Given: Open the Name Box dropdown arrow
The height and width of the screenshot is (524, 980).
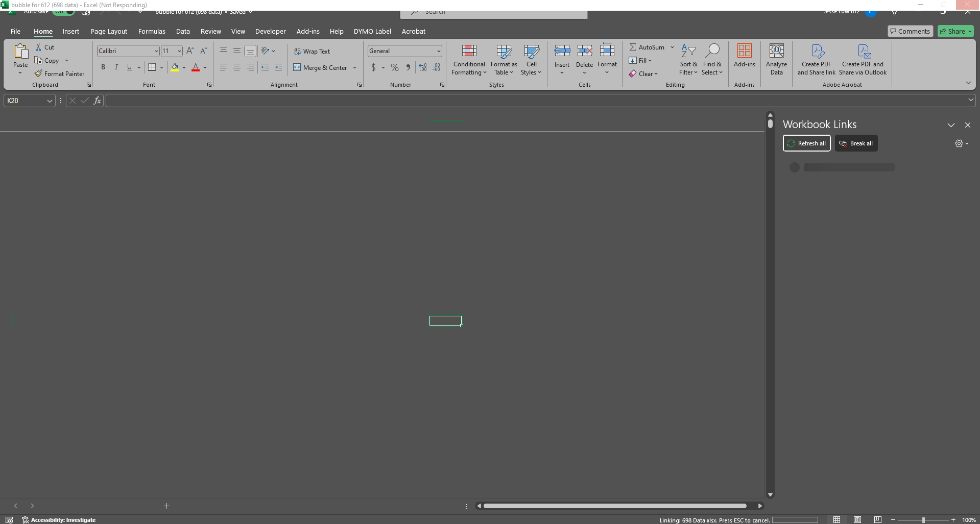Looking at the screenshot, I should pos(50,101).
